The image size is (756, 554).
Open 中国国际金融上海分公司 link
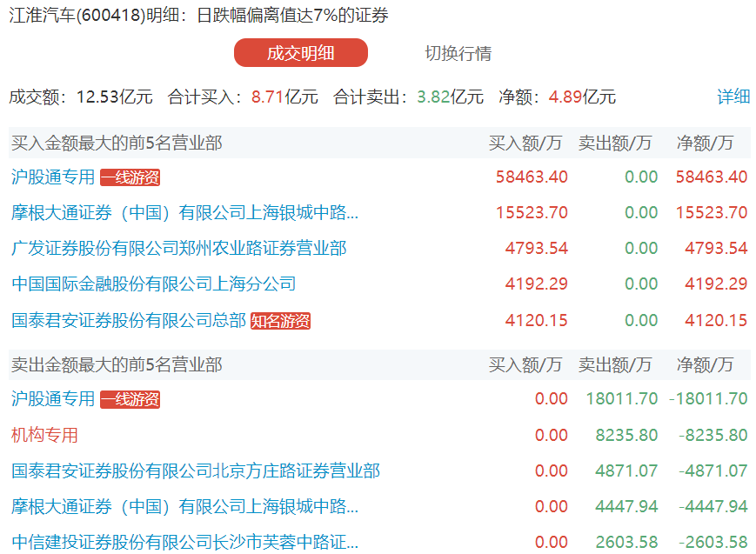(x=154, y=284)
